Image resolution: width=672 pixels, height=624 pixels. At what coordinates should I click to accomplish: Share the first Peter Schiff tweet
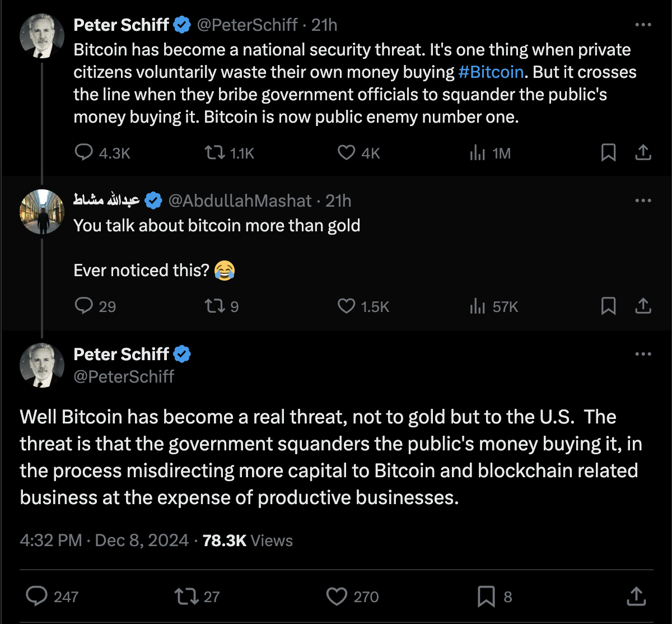click(643, 152)
